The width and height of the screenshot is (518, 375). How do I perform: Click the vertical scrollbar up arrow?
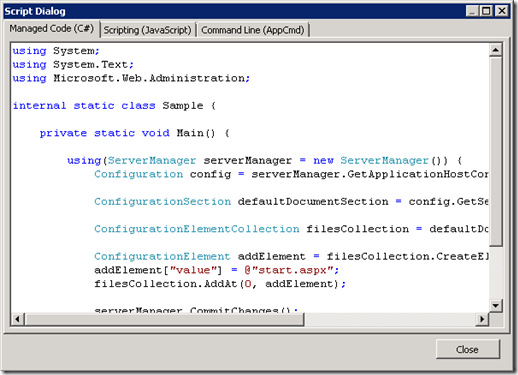[495, 50]
